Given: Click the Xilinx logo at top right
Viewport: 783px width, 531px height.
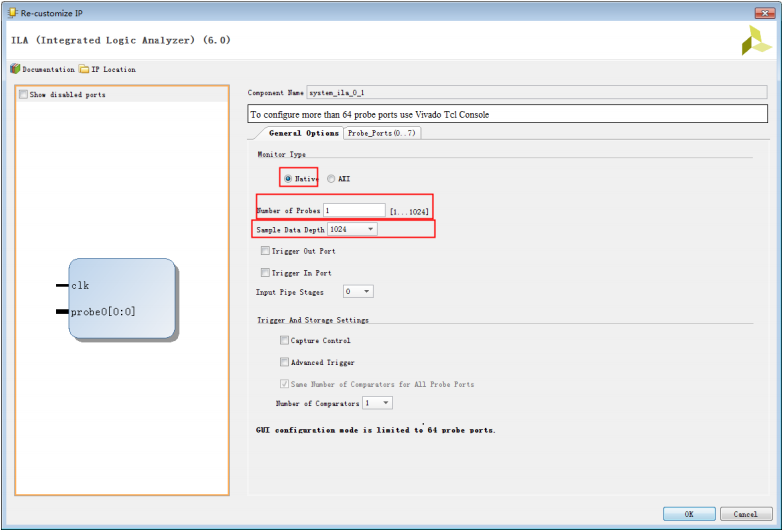Looking at the screenshot, I should (756, 40).
